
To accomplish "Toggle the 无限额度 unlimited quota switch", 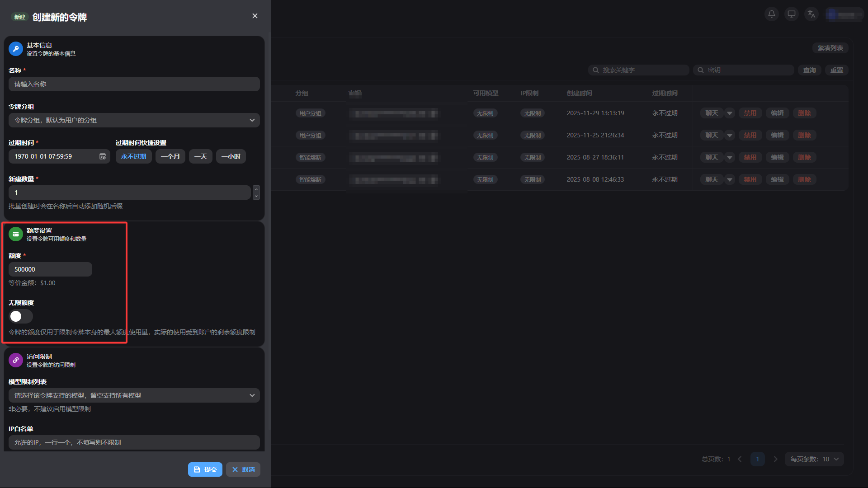I will [21, 316].
